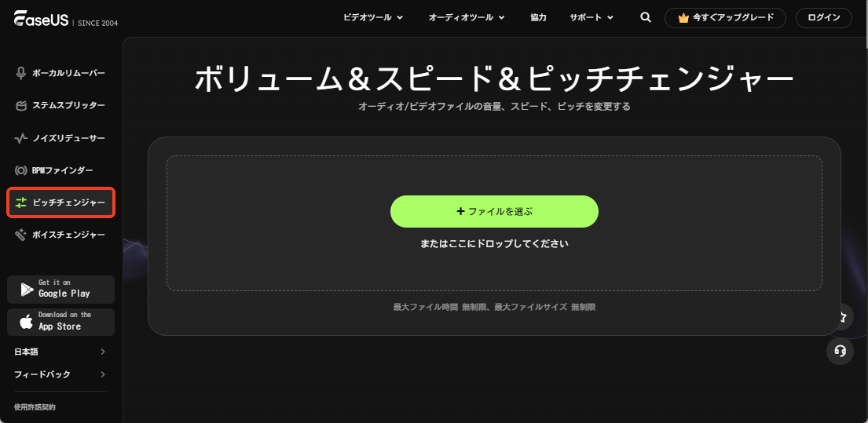The width and height of the screenshot is (868, 423).
Task: Open the 協力 menu item
Action: pos(538,17)
